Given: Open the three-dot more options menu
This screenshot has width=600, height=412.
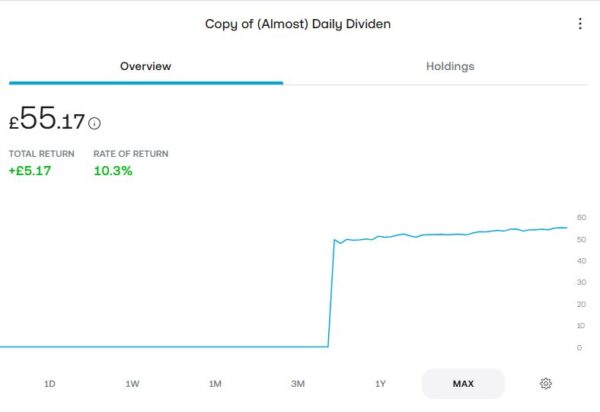Looking at the screenshot, I should point(580,24).
